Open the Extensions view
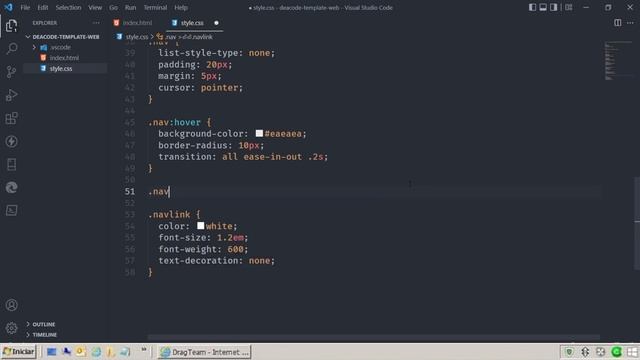 pos(11,118)
